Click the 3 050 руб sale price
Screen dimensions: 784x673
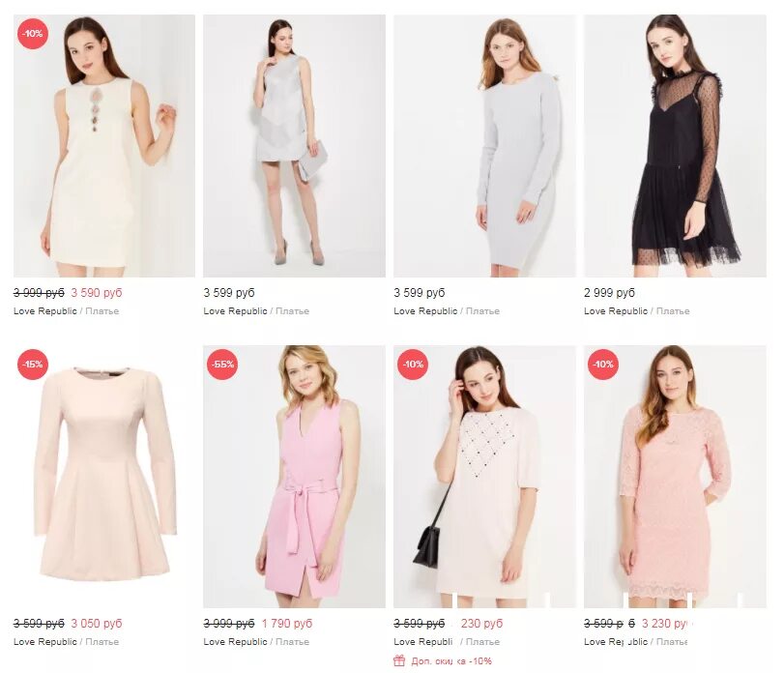(97, 624)
